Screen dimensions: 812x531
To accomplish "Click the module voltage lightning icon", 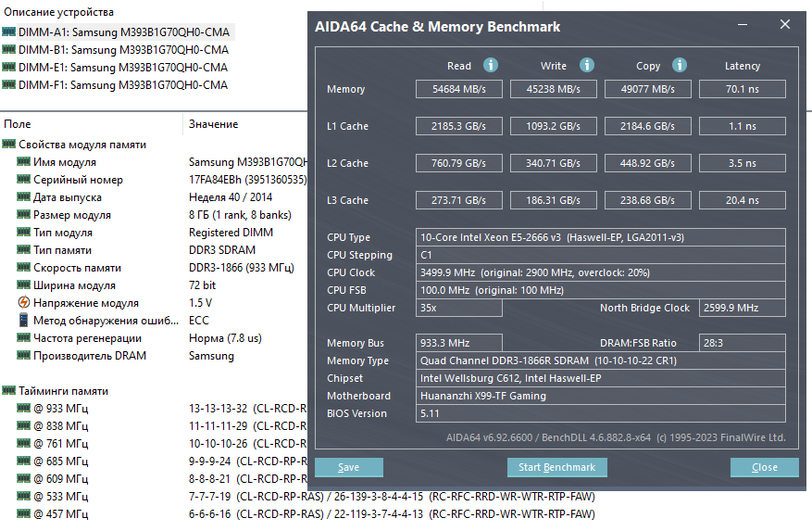I will click(24, 302).
